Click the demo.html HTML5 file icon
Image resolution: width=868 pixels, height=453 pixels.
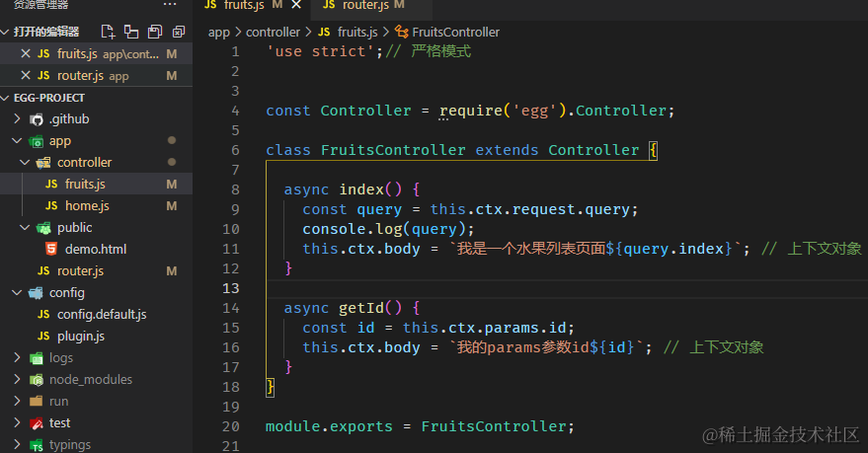pos(51,249)
